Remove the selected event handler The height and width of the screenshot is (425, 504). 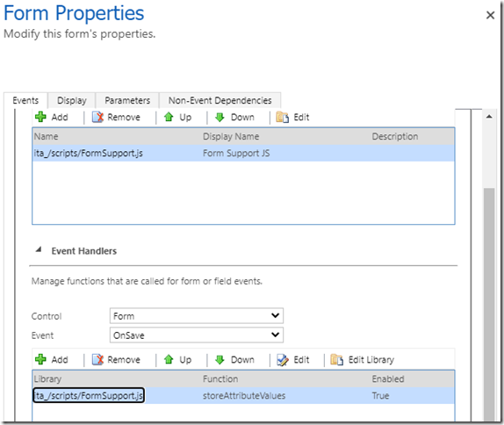(x=116, y=359)
